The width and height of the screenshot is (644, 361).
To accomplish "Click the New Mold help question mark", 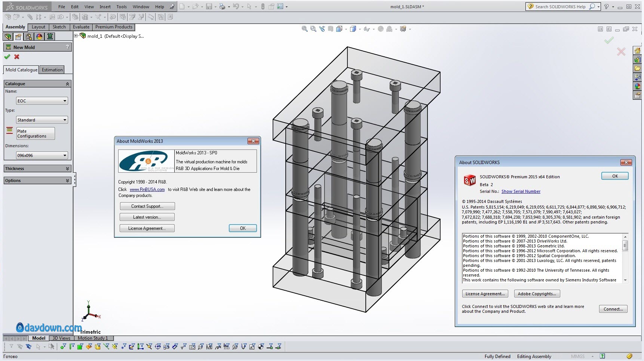I will [67, 47].
